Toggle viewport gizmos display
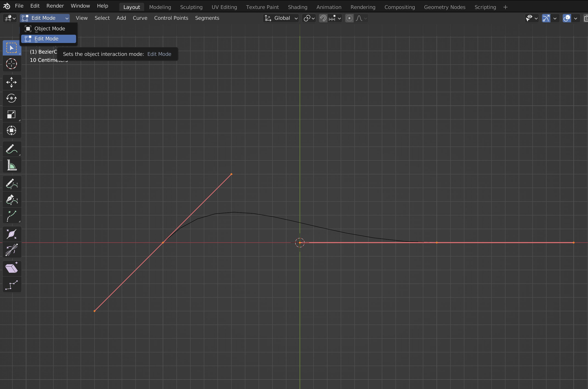Image resolution: width=588 pixels, height=389 pixels. coord(546,18)
